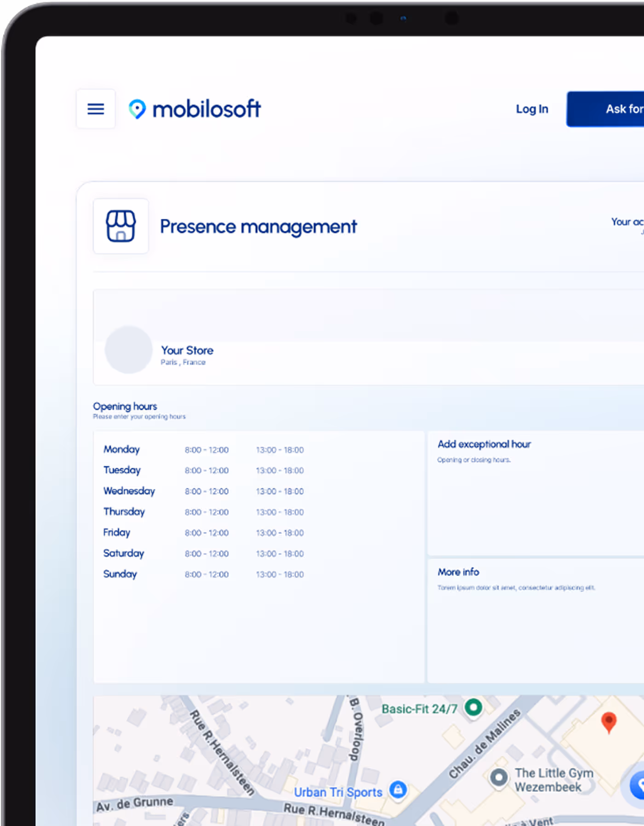This screenshot has width=644, height=826.
Task: Click the Presence management heading
Action: (x=258, y=227)
